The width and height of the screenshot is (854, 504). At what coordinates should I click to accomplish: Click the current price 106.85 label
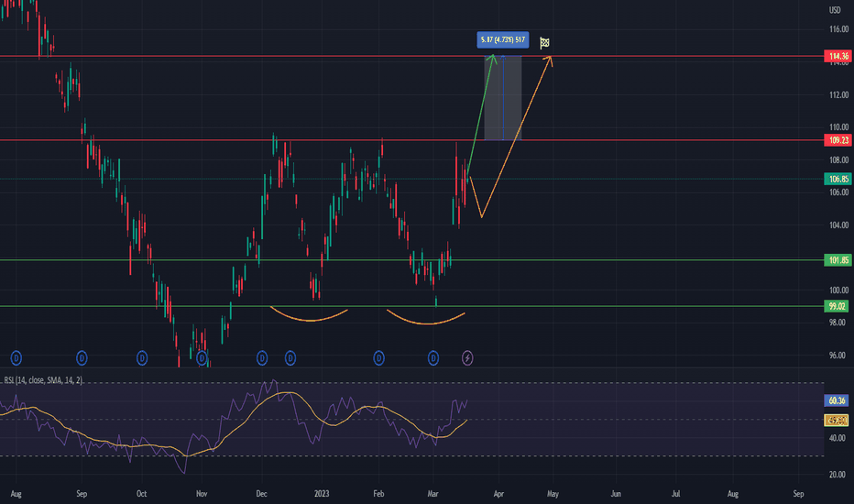(838, 179)
